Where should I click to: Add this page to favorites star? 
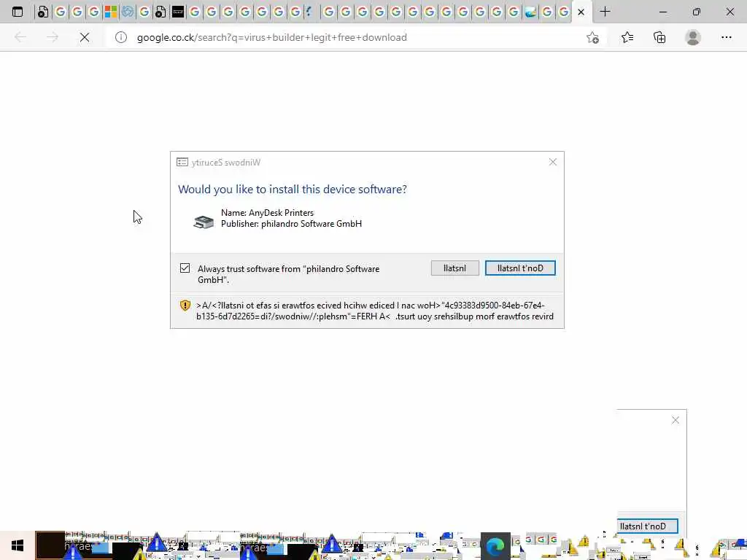(x=592, y=37)
